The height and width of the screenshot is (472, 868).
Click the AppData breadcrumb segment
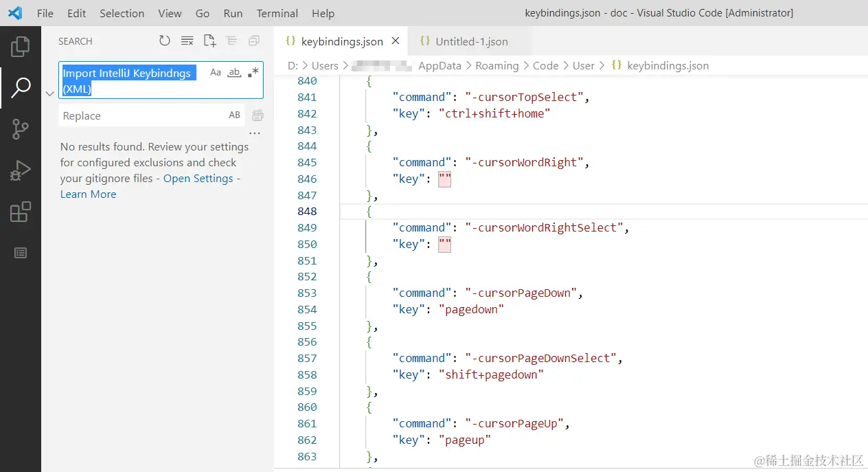coord(440,66)
